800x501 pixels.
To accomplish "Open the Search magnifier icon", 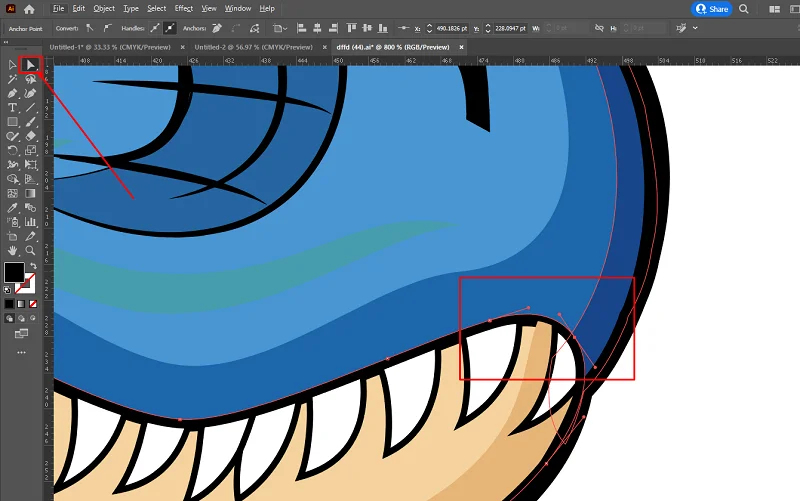I will tap(744, 9).
